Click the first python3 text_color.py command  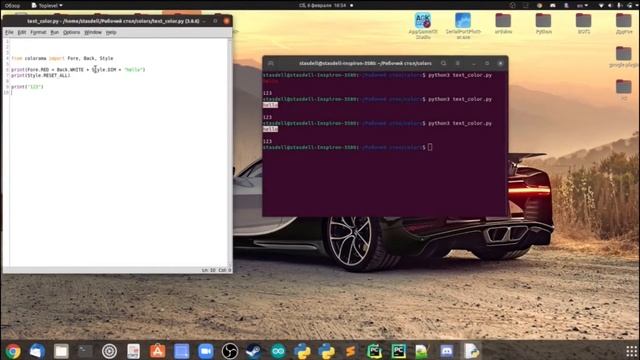click(460, 76)
